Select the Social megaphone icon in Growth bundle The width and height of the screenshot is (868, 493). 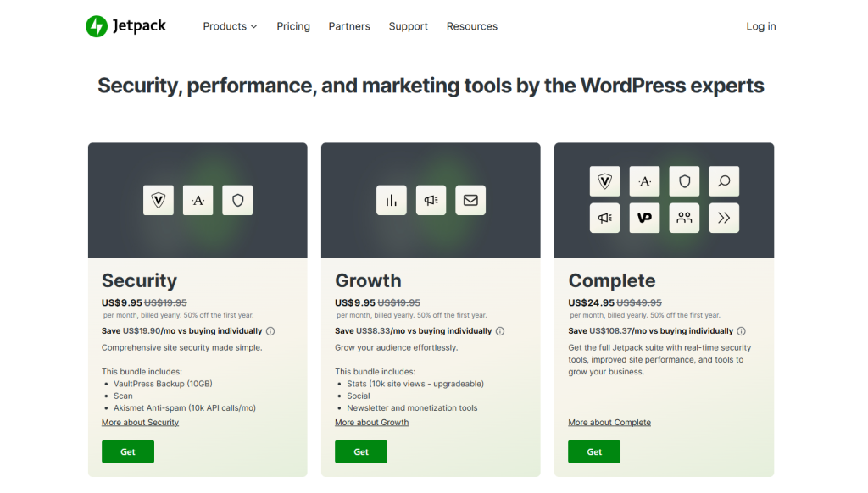(431, 200)
